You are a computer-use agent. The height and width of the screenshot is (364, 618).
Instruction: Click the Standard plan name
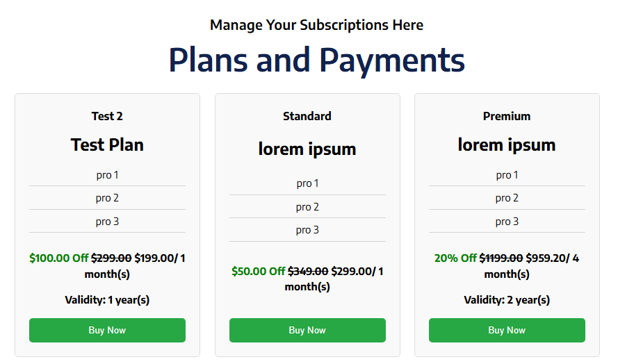pos(307,116)
